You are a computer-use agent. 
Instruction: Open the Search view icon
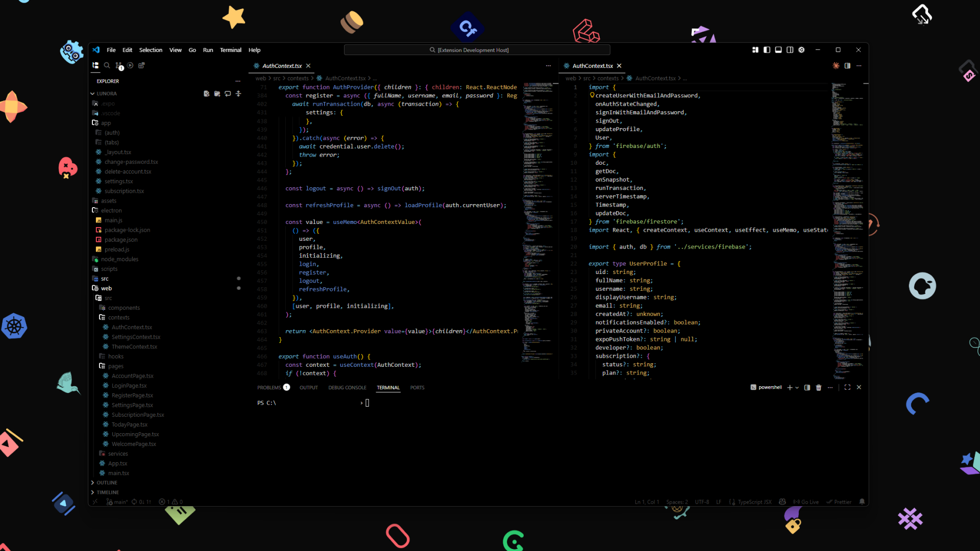click(x=107, y=66)
